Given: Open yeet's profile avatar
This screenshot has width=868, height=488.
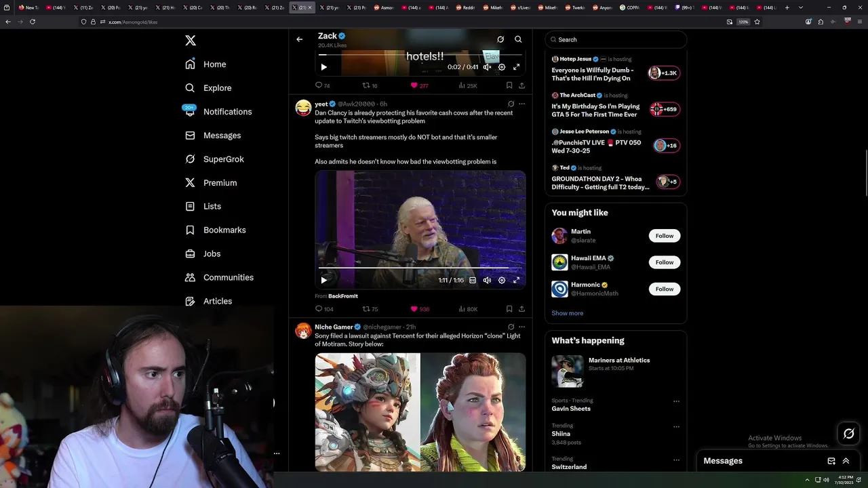Looking at the screenshot, I should click(303, 108).
